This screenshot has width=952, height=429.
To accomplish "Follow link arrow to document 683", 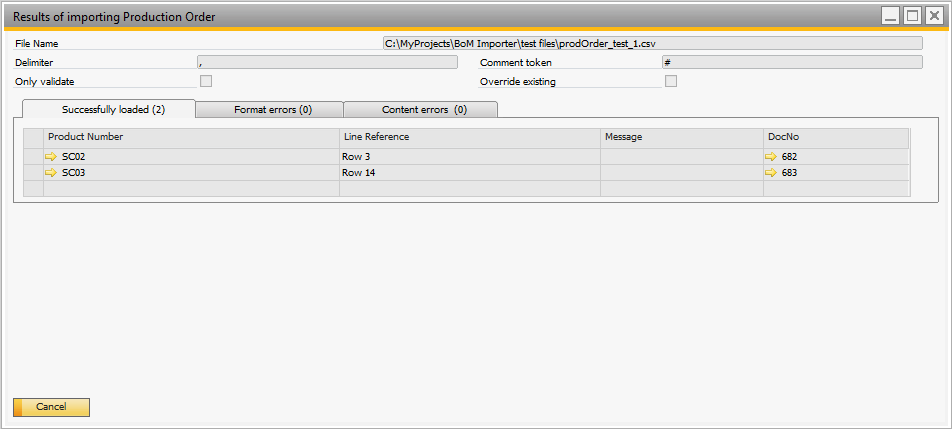I will click(771, 173).
